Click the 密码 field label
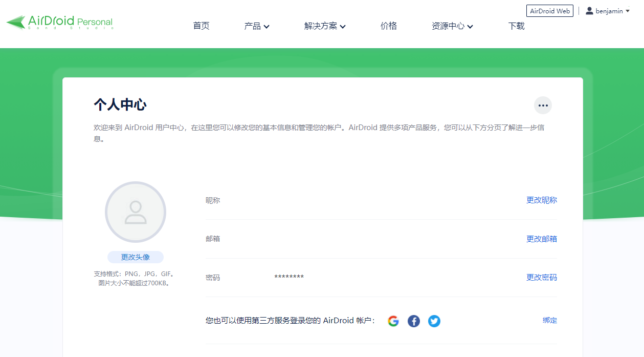The height and width of the screenshot is (357, 644). coord(213,278)
